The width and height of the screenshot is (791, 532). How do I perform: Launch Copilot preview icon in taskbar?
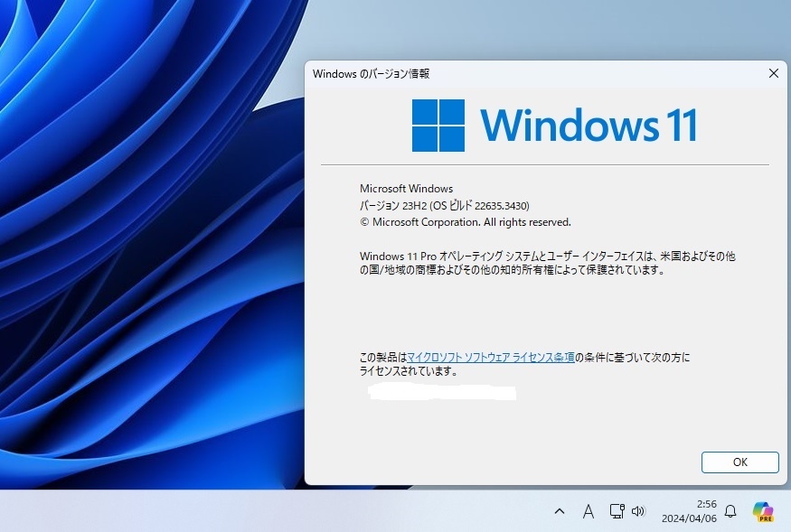[763, 511]
